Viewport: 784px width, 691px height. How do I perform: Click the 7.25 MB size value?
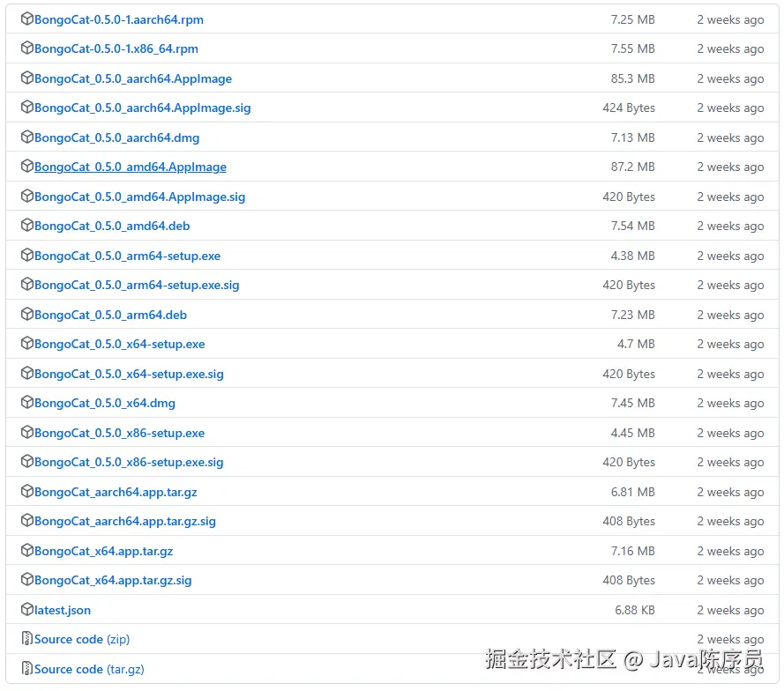[632, 19]
